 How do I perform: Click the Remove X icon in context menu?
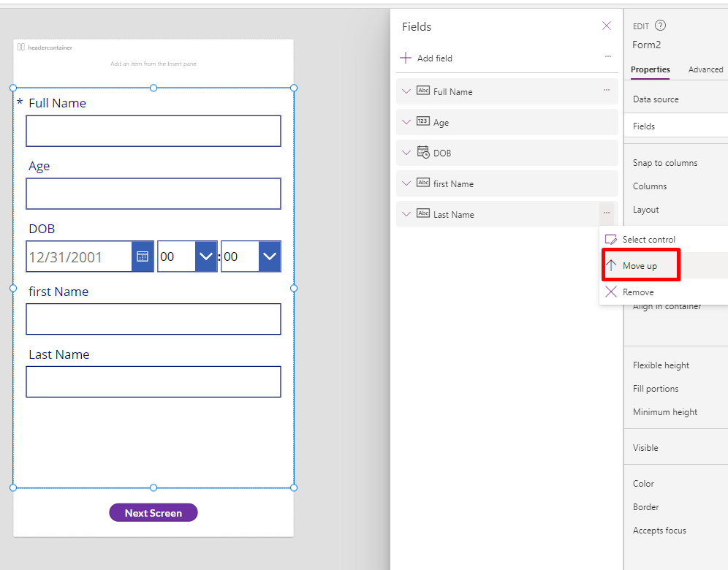pyautogui.click(x=611, y=292)
